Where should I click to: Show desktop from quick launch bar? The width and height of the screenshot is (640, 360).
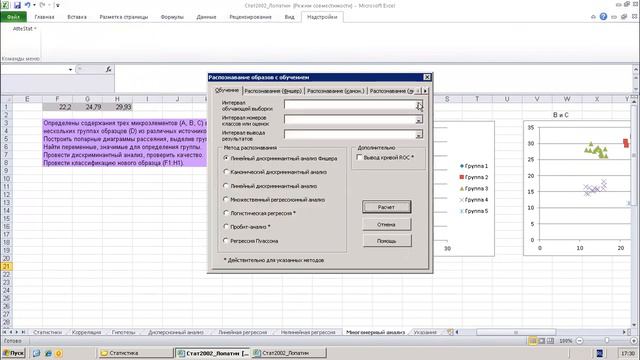point(36,353)
